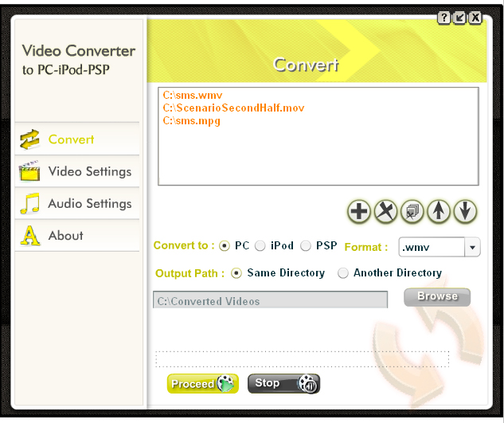Click the minimize-to-tray arrow icon
The height and width of the screenshot is (423, 504).
click(459, 18)
